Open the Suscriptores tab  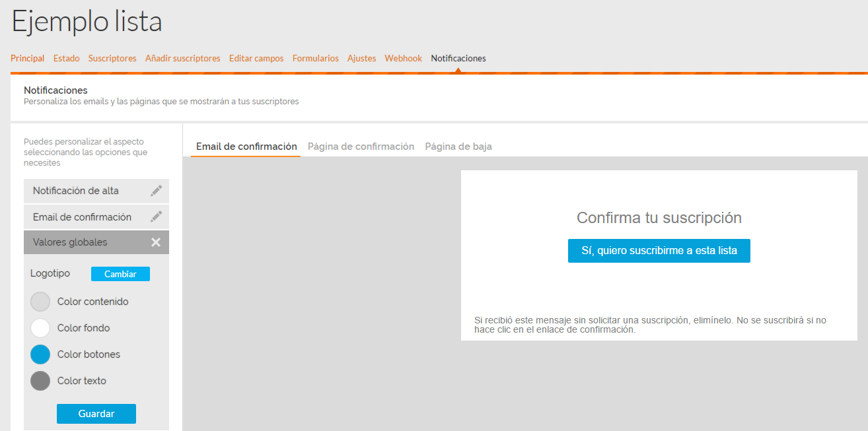(112, 58)
